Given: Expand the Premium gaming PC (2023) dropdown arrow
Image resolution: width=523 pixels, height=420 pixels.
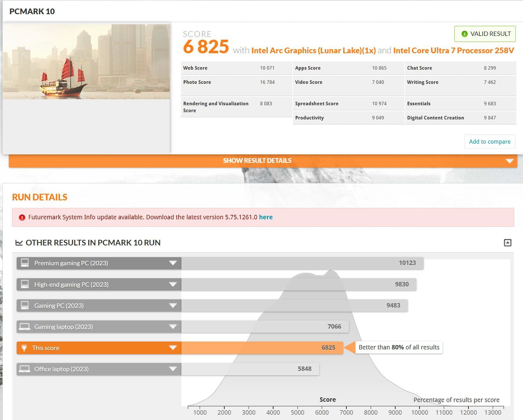Looking at the screenshot, I should point(173,263).
